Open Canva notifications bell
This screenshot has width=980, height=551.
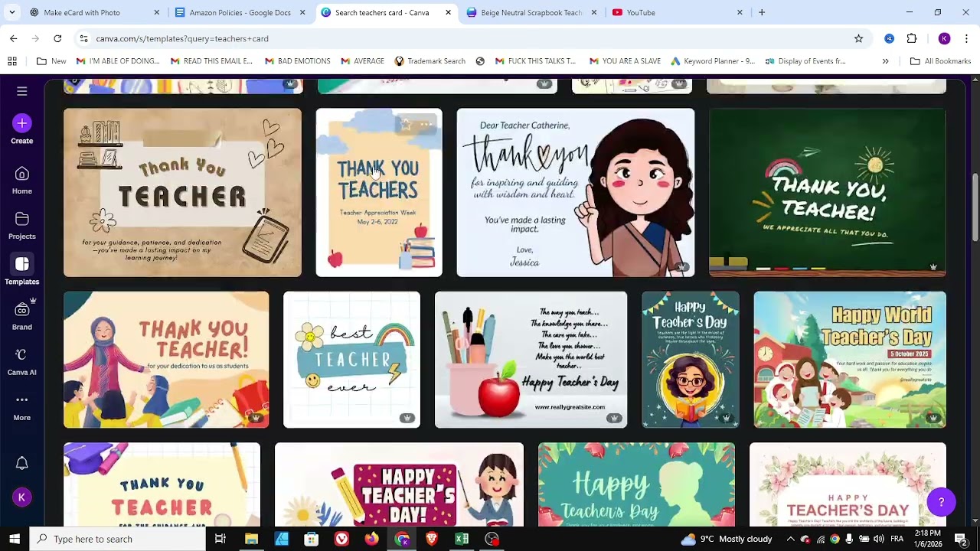[x=21, y=463]
